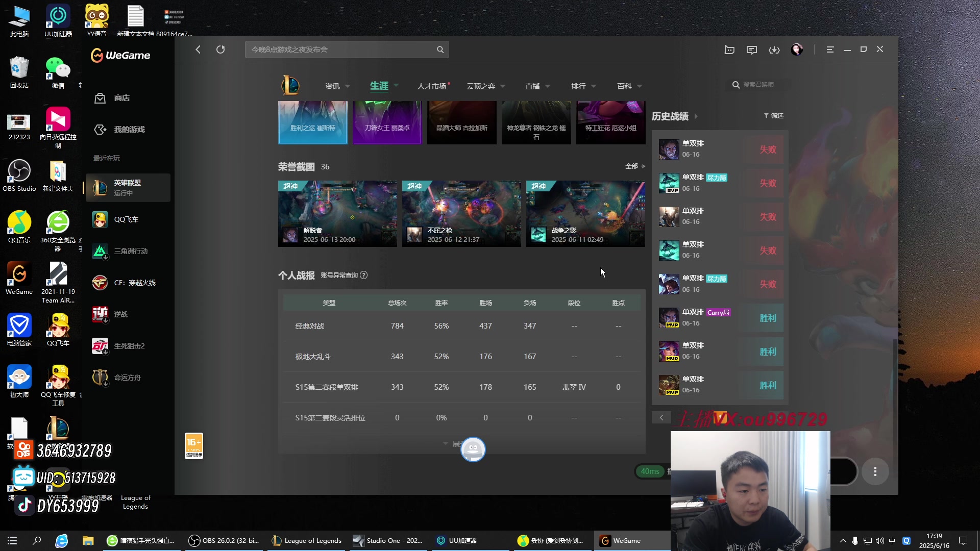This screenshot has width=980, height=551.
Task: Select the 刀锋女王 丽桑卓 champion card
Action: 387,122
